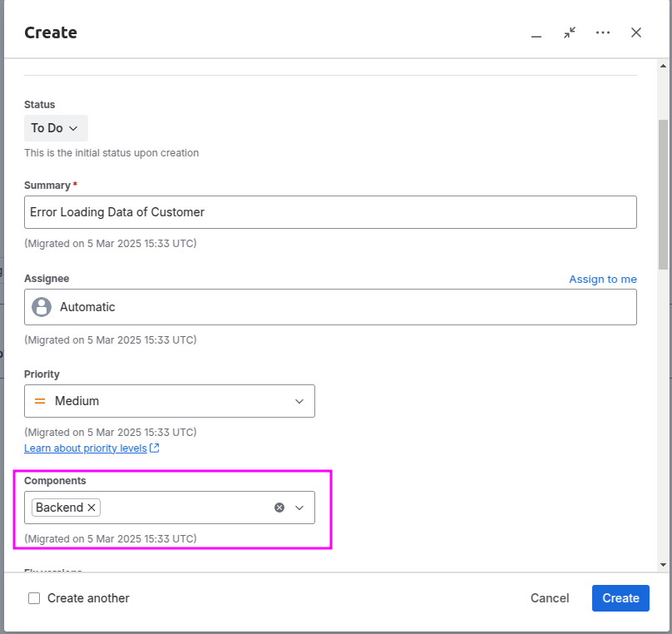Open the To Do status dropdown
The width and height of the screenshot is (672, 634).
pos(57,128)
